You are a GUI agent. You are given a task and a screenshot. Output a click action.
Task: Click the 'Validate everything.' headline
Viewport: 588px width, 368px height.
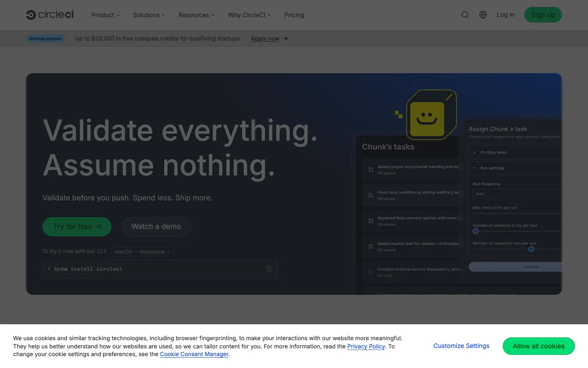click(x=180, y=131)
